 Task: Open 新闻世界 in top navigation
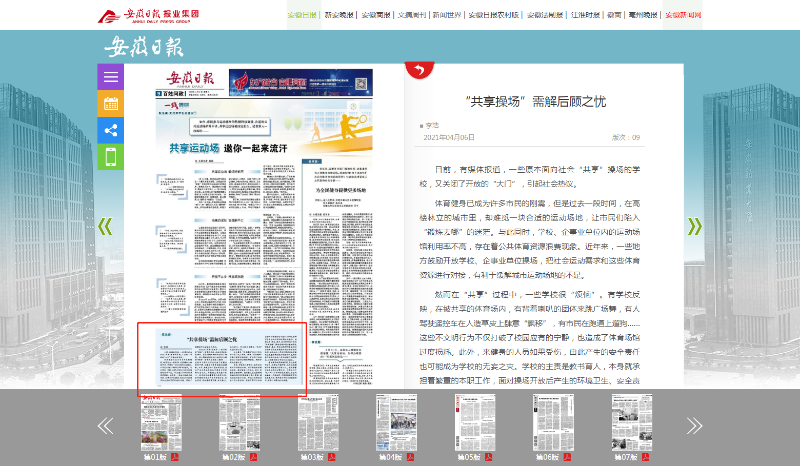click(x=447, y=15)
